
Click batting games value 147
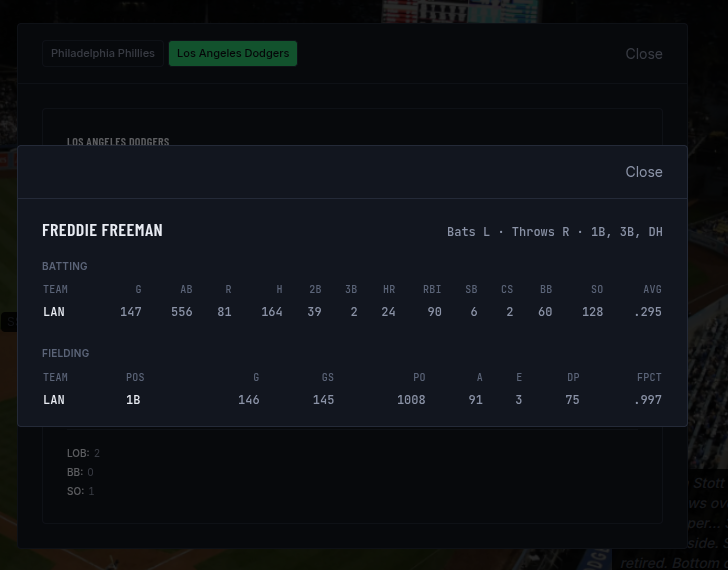tap(131, 312)
